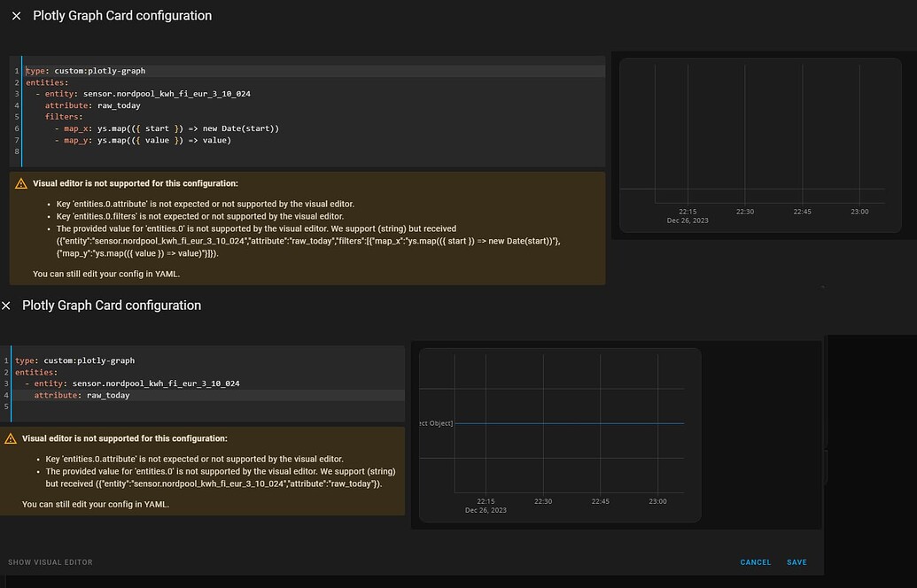Click the 22:45 axis label in lower graph

pyautogui.click(x=600, y=501)
